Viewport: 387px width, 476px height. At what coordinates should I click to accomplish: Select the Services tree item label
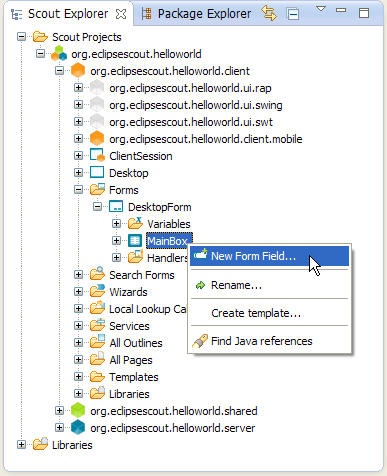(129, 326)
